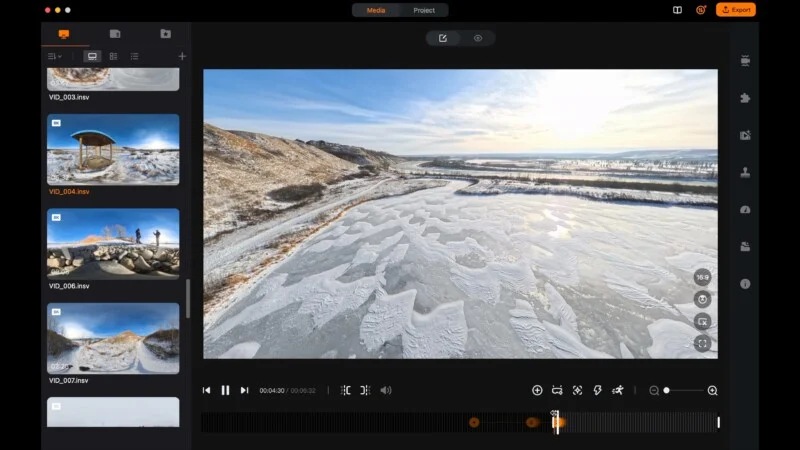Zoom in the timeline with plus magnifier
The height and width of the screenshot is (450, 800).
tap(713, 390)
